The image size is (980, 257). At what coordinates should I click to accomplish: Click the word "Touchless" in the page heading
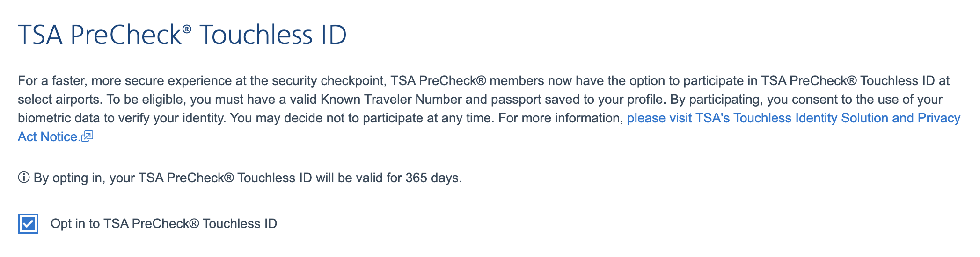256,35
